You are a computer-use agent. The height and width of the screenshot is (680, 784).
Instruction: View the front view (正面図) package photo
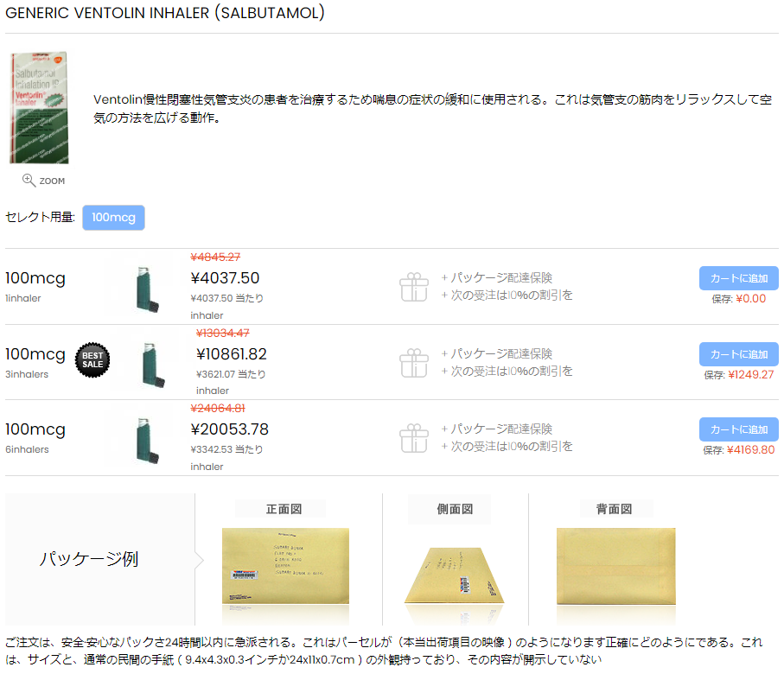[285, 566]
